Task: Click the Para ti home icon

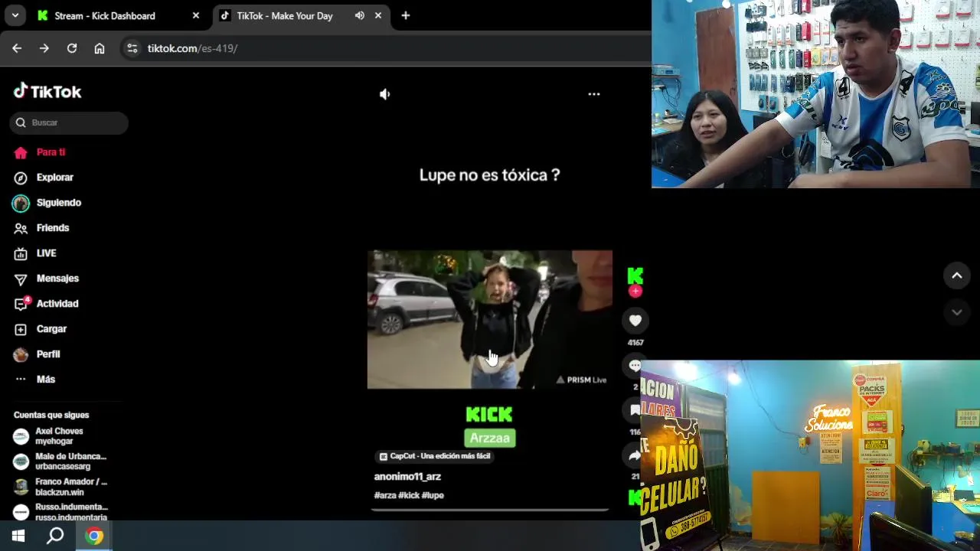Action: pyautogui.click(x=21, y=152)
